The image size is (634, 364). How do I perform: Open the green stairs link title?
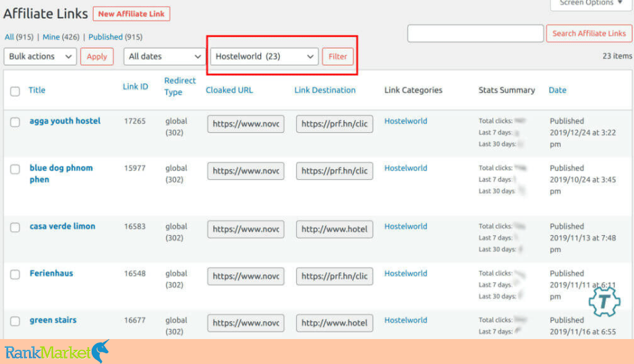coord(53,320)
